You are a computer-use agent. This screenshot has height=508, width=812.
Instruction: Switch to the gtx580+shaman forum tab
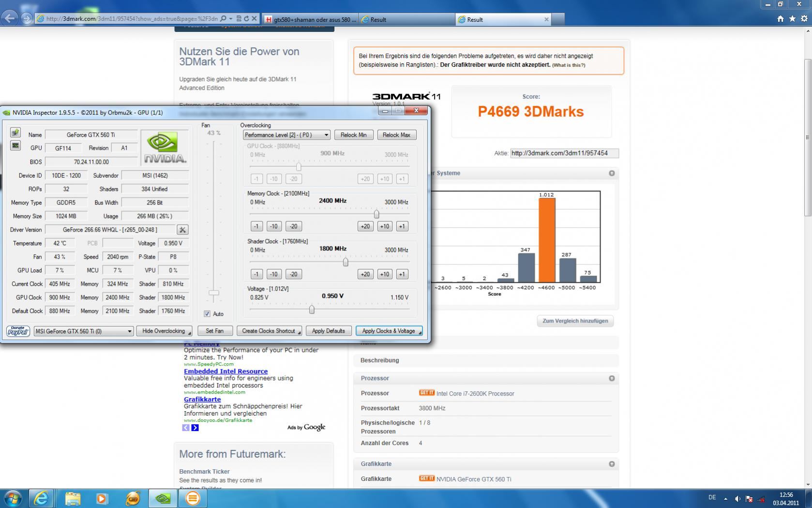pos(311,19)
